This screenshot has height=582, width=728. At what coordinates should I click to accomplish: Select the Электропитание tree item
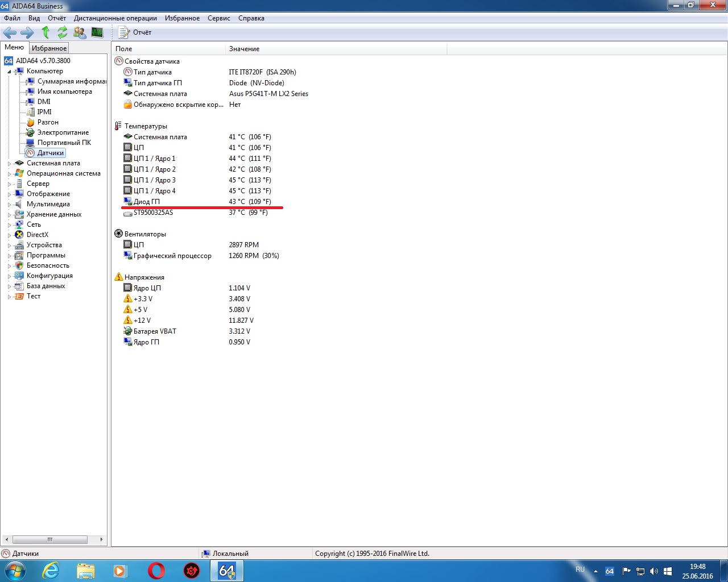point(63,132)
